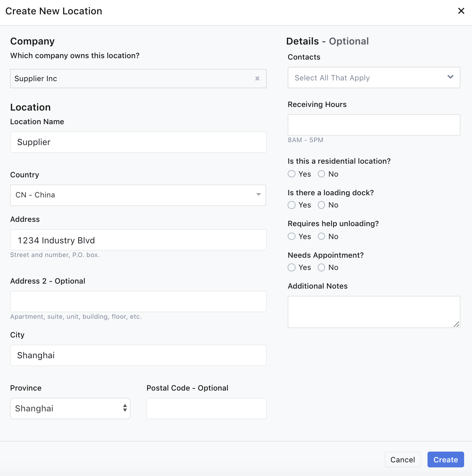Image resolution: width=472 pixels, height=476 pixels.
Task: Focus the Receiving Hours field
Action: point(374,125)
